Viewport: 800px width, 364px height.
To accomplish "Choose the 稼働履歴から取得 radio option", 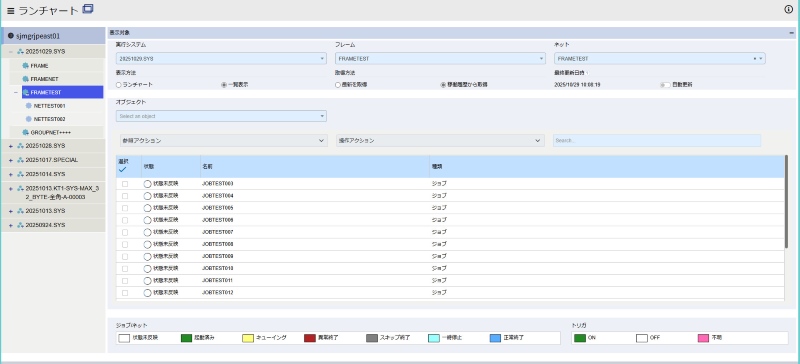I will coord(442,85).
